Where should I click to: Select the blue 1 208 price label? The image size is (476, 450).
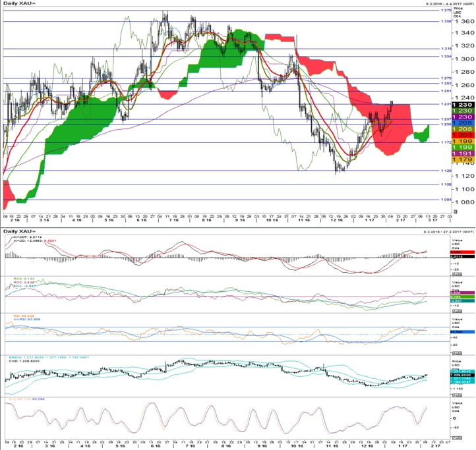(x=463, y=123)
